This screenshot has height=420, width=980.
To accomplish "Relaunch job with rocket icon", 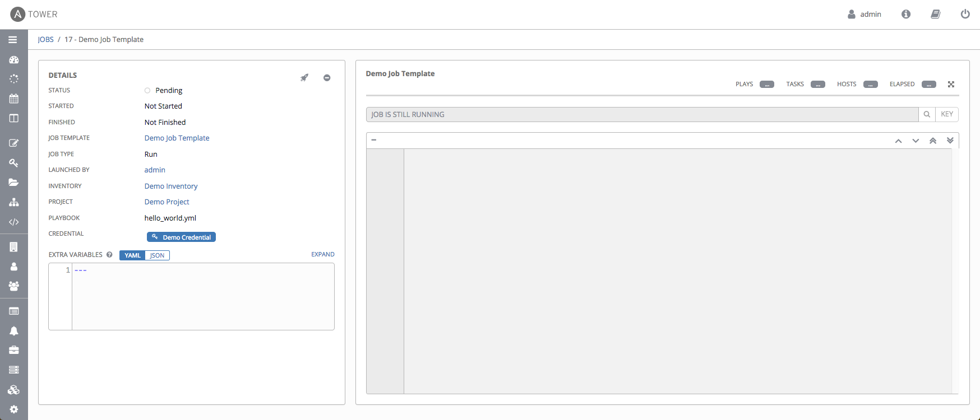I will pyautogui.click(x=304, y=78).
